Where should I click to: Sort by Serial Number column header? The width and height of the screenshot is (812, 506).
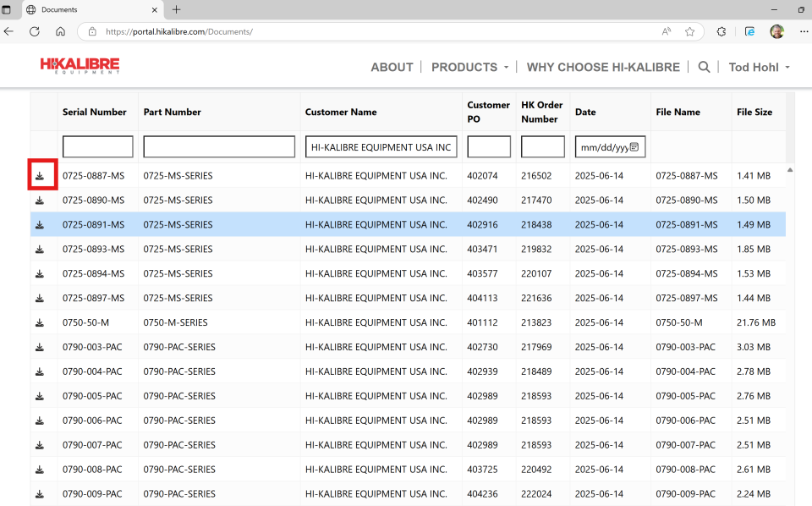tap(95, 112)
